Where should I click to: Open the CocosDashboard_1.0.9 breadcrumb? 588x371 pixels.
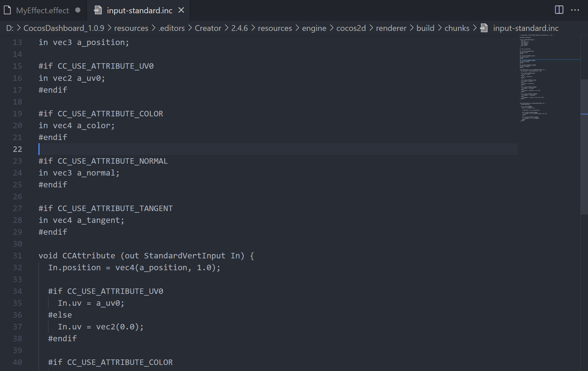(64, 28)
